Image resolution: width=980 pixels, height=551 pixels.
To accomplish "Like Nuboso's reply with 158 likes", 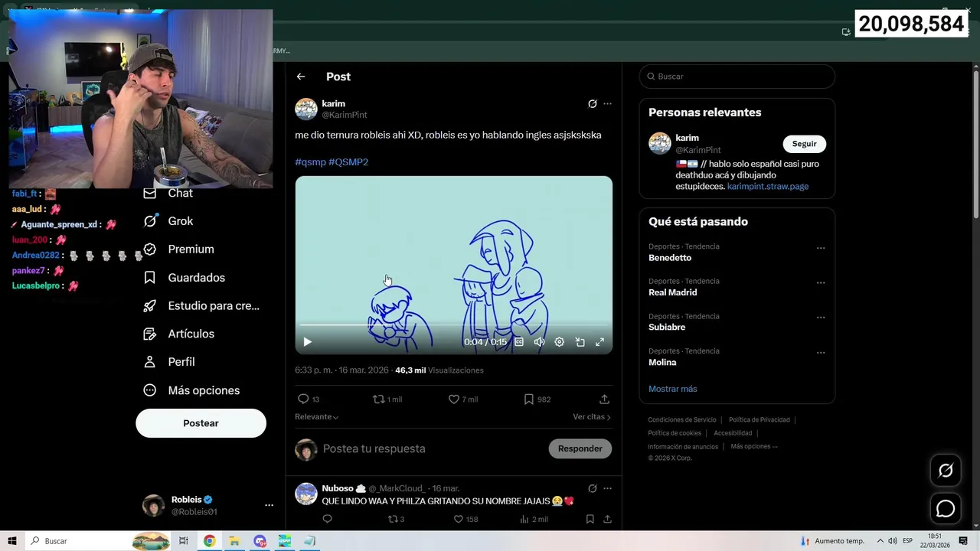I will pos(465,519).
